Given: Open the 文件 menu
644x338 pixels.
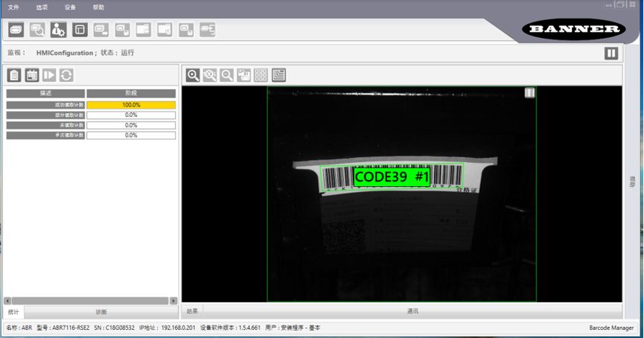Looking at the screenshot, I should (x=13, y=7).
